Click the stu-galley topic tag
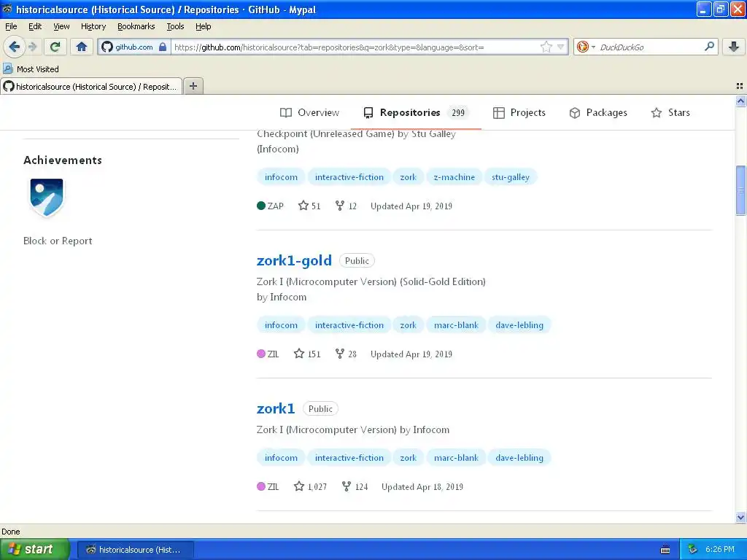The height and width of the screenshot is (560, 747). pyautogui.click(x=510, y=177)
